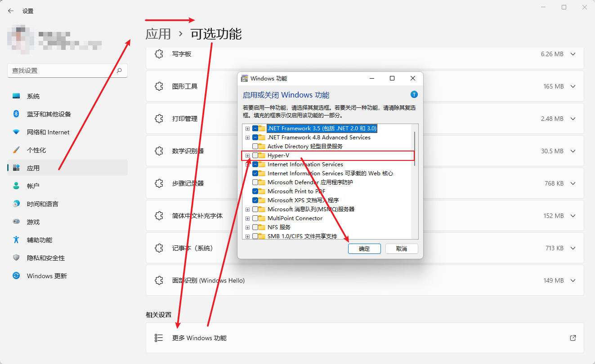The height and width of the screenshot is (364, 595).
Task: Open 更多 Windows 功能 via its external-link icon
Action: pos(573,337)
